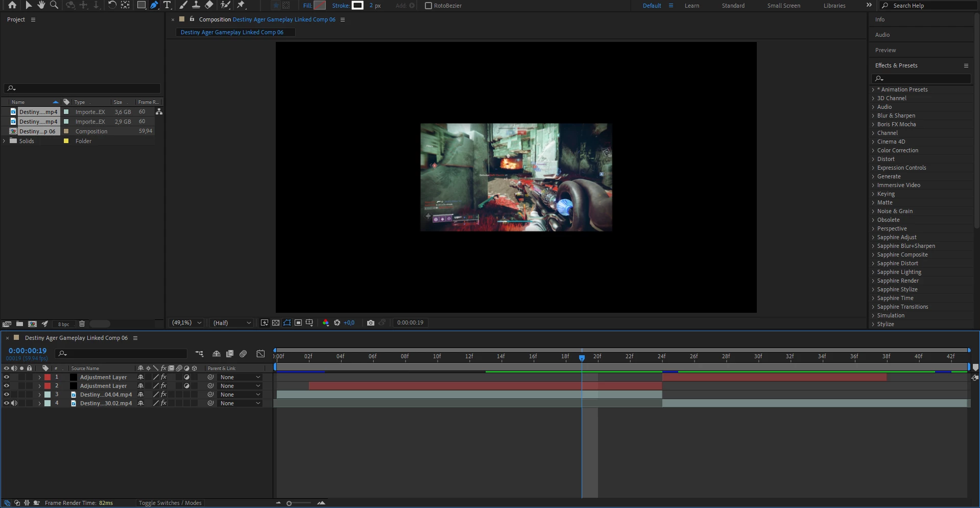Delete selected project item with trash icon
The image size is (980, 508).
(82, 324)
